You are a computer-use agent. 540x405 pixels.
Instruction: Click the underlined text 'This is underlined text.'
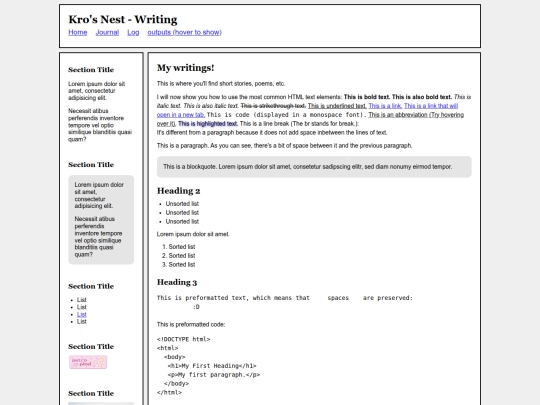click(337, 106)
